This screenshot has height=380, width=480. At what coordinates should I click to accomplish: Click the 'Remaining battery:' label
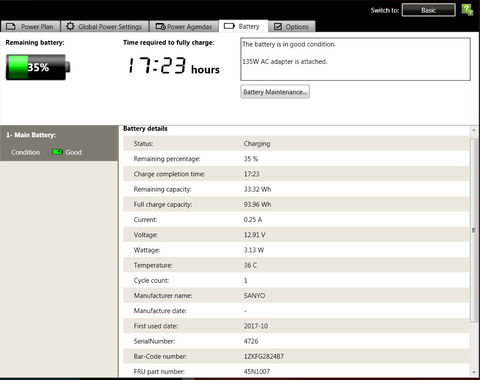[35, 43]
